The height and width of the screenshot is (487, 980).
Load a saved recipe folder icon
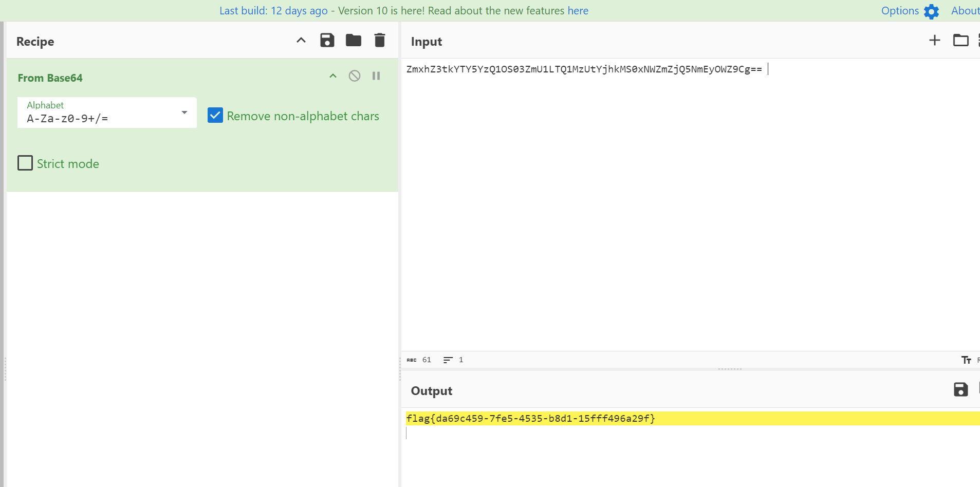tap(354, 41)
